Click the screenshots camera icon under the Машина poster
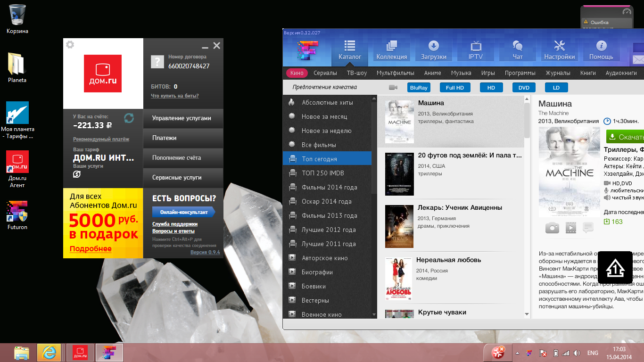Screen dimensions: 644x362 click(x=552, y=228)
